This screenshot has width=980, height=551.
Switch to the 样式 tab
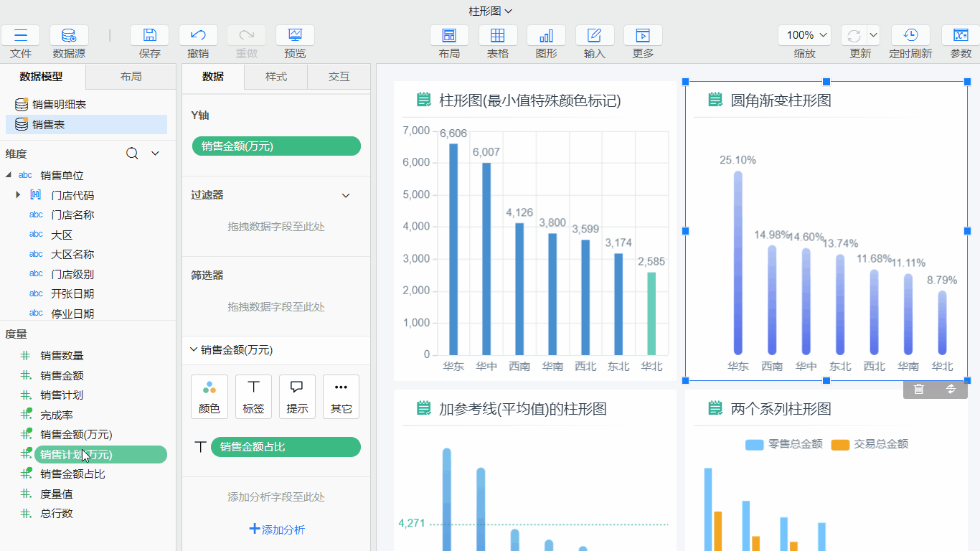(x=276, y=77)
